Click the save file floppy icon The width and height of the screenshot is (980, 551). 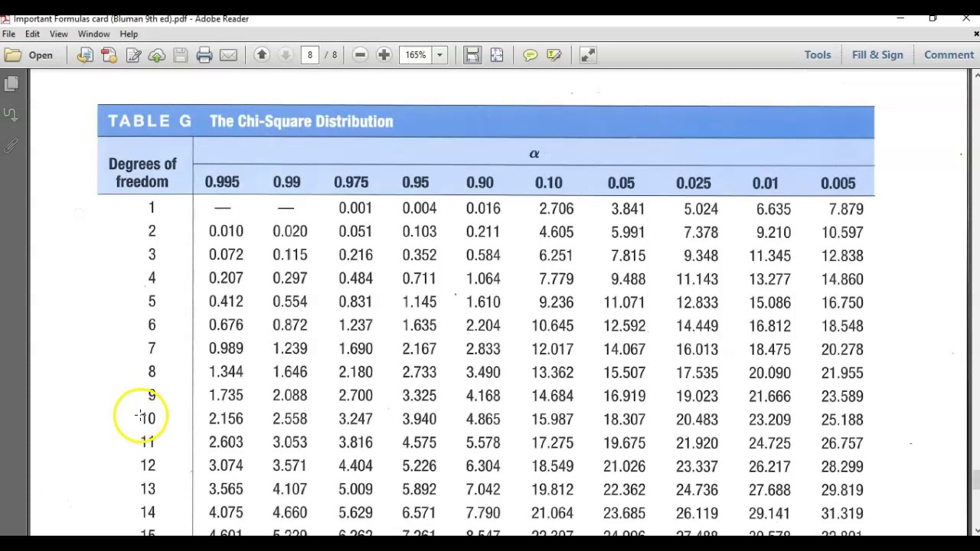click(181, 55)
